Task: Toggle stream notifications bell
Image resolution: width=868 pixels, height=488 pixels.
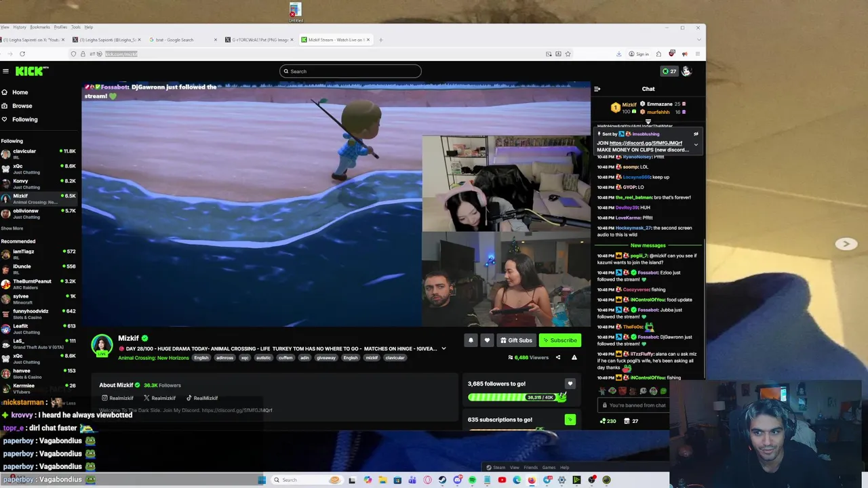Action: pos(471,340)
